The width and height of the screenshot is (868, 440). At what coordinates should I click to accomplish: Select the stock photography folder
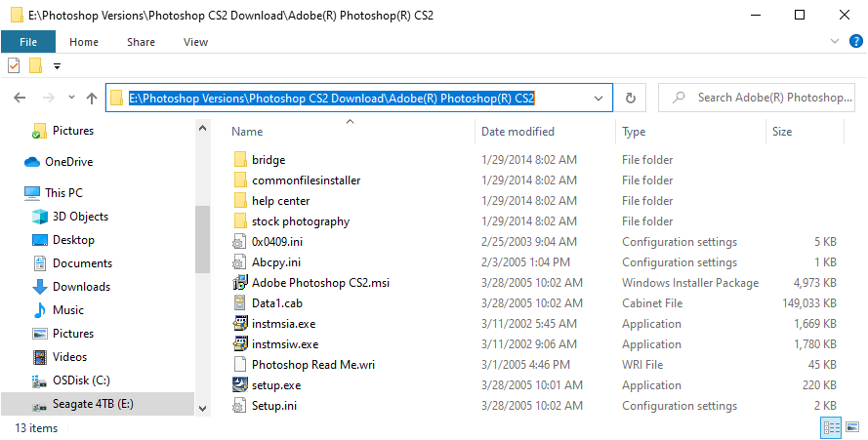pos(301,221)
